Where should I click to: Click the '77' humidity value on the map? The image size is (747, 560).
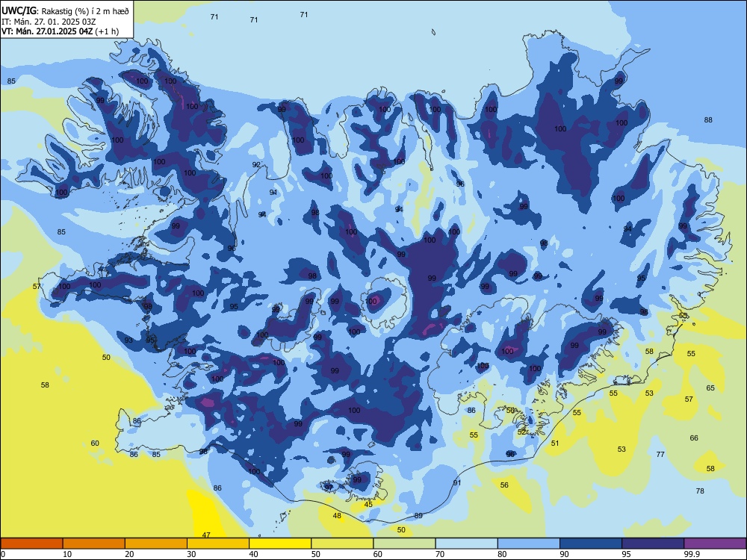coord(660,454)
